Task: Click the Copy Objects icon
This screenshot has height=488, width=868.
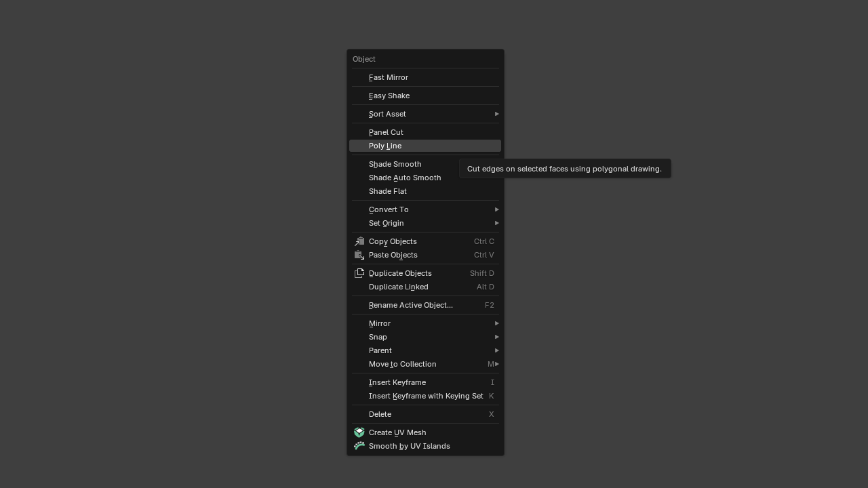Action: [359, 241]
